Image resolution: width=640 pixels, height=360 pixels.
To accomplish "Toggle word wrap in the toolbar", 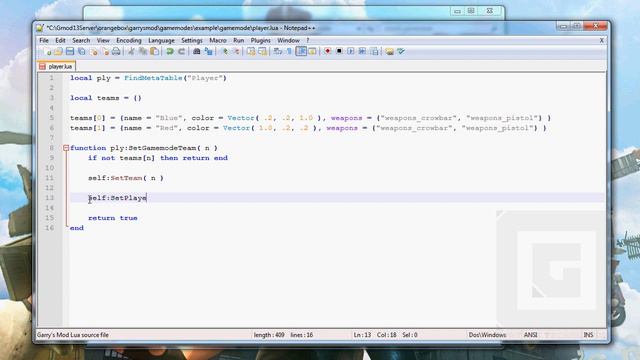I will click(278, 51).
